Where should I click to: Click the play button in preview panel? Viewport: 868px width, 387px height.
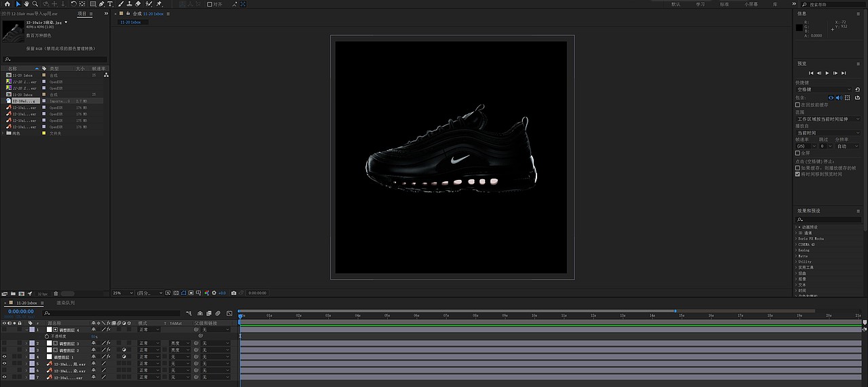[x=827, y=73]
